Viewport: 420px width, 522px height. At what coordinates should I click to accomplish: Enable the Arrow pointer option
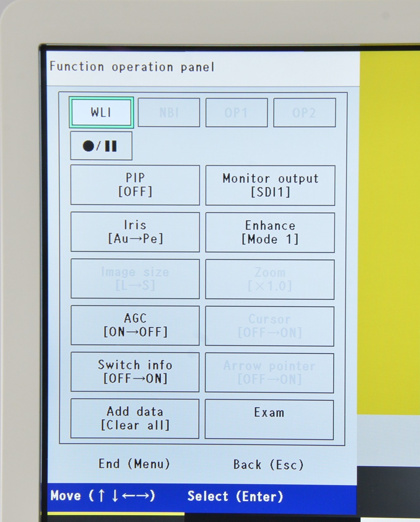coord(269,373)
